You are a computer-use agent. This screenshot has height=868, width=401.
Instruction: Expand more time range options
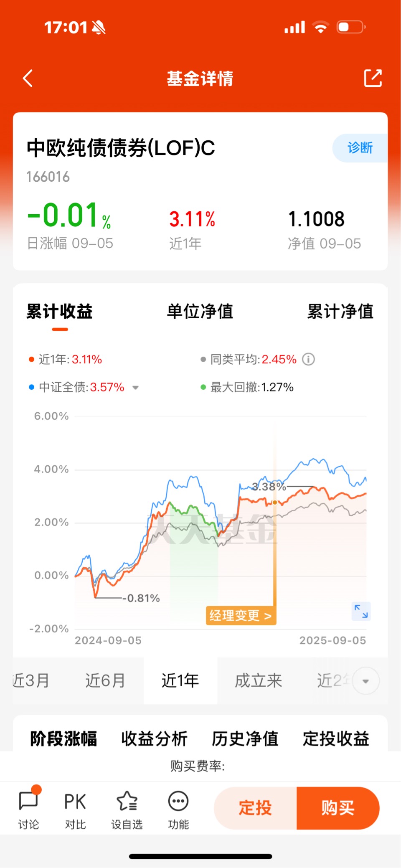click(366, 681)
